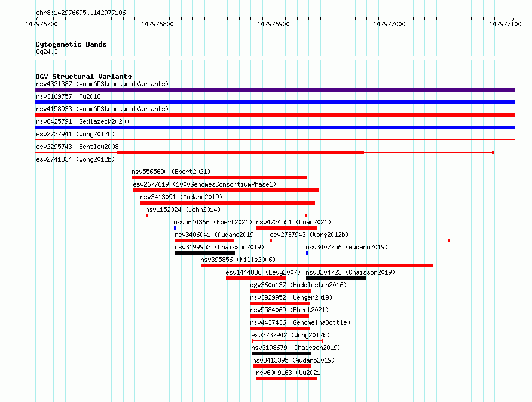Select red nsv3929952 Wenger2019 bar
The width and height of the screenshot is (532, 402).
pos(280,303)
